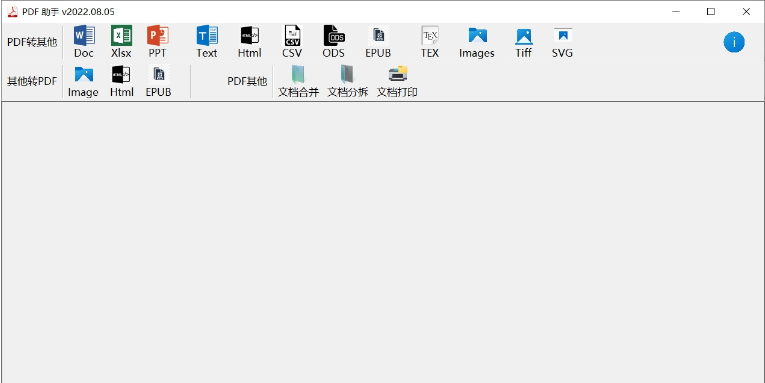Choose the TEX conversion icon
This screenshot has height=383, width=765.
(x=430, y=42)
